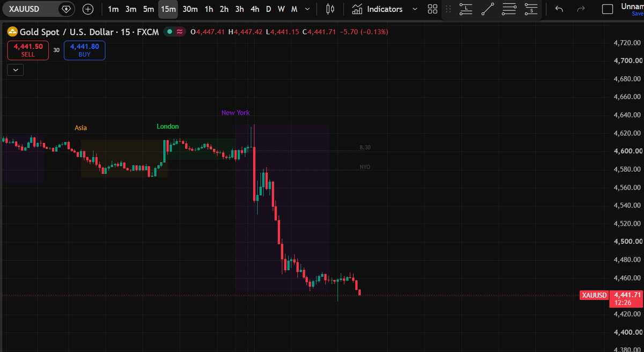Click the Gold Spot / U.S. Dollar title
The height and width of the screenshot is (352, 644).
coord(66,32)
